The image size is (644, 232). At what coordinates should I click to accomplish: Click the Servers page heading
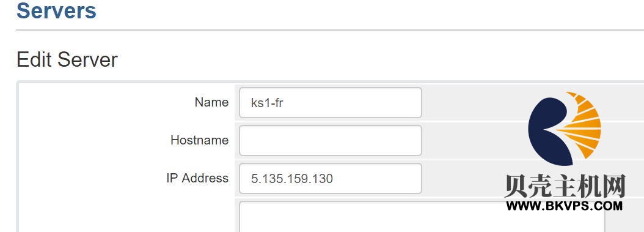click(x=56, y=10)
